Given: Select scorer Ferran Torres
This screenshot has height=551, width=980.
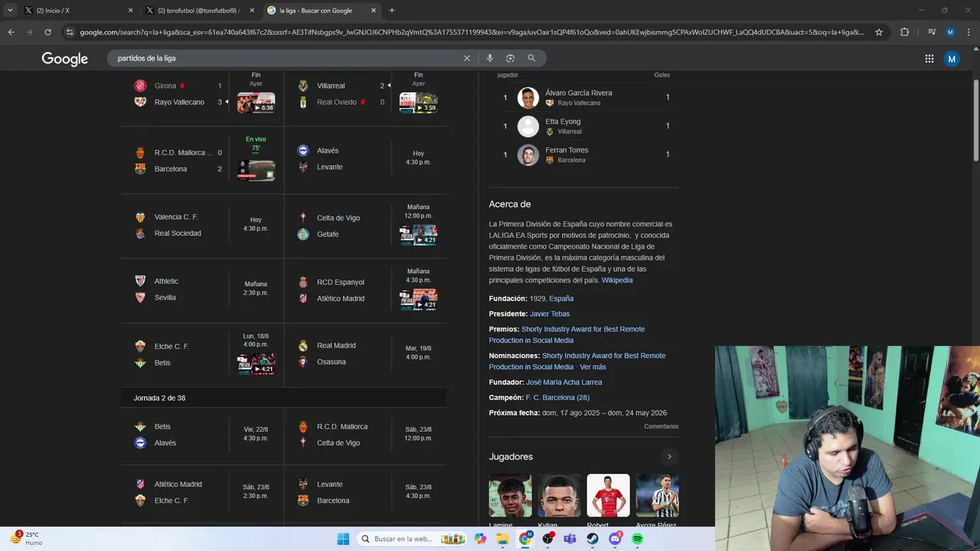Looking at the screenshot, I should click(x=583, y=155).
